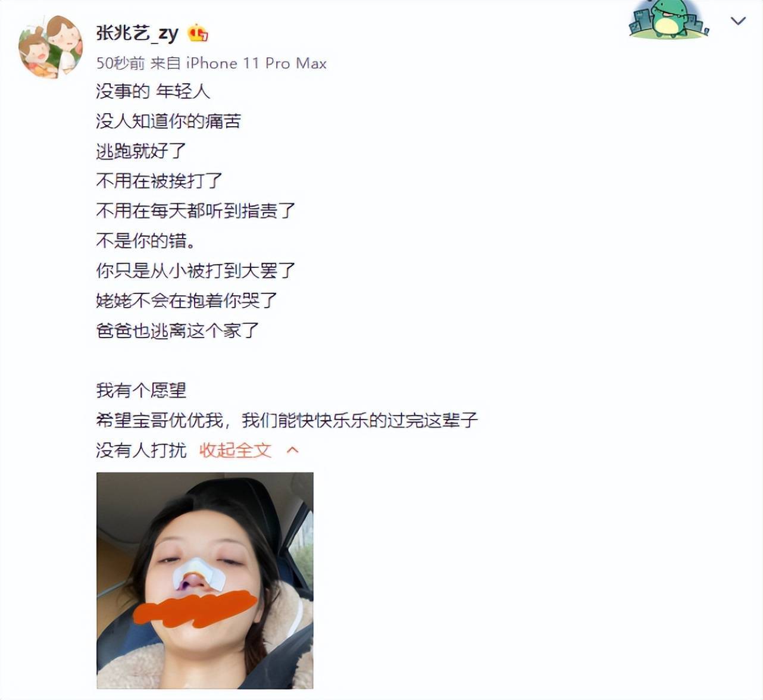Open the post options chevron menu
The height and width of the screenshot is (700, 763).
tap(738, 21)
